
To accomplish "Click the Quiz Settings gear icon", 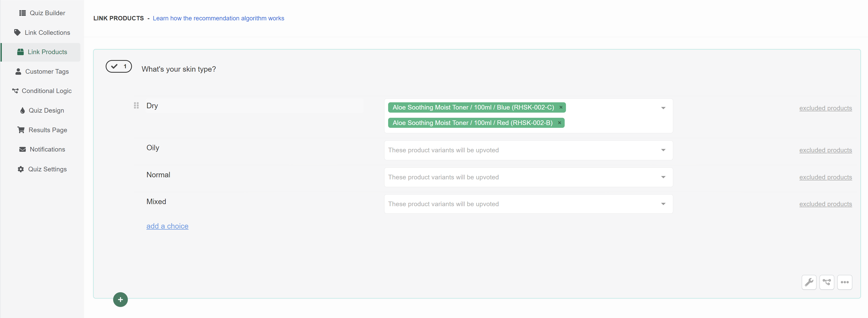I will 21,169.
